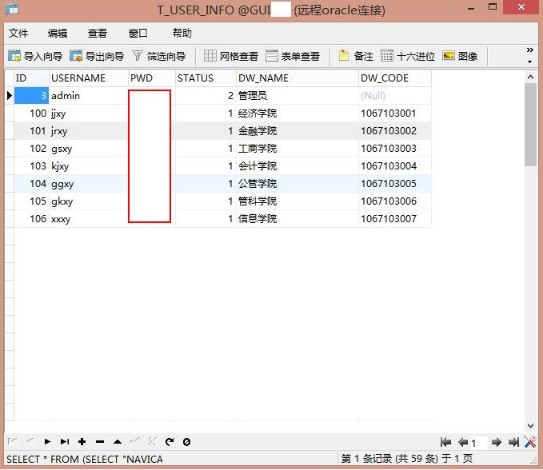Show the Hex (十六进位) viewer
The height and width of the screenshot is (470, 543).
click(408, 56)
